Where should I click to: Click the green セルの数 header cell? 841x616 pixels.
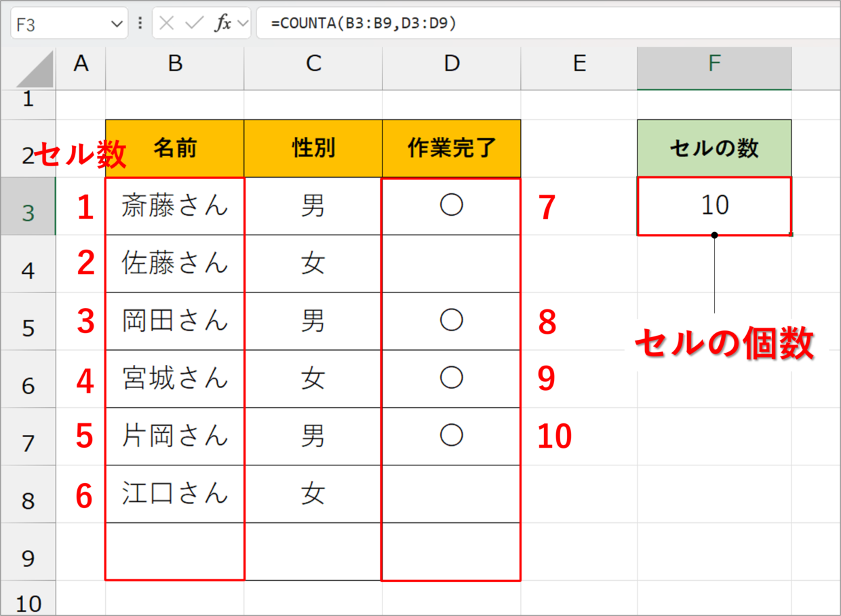714,148
